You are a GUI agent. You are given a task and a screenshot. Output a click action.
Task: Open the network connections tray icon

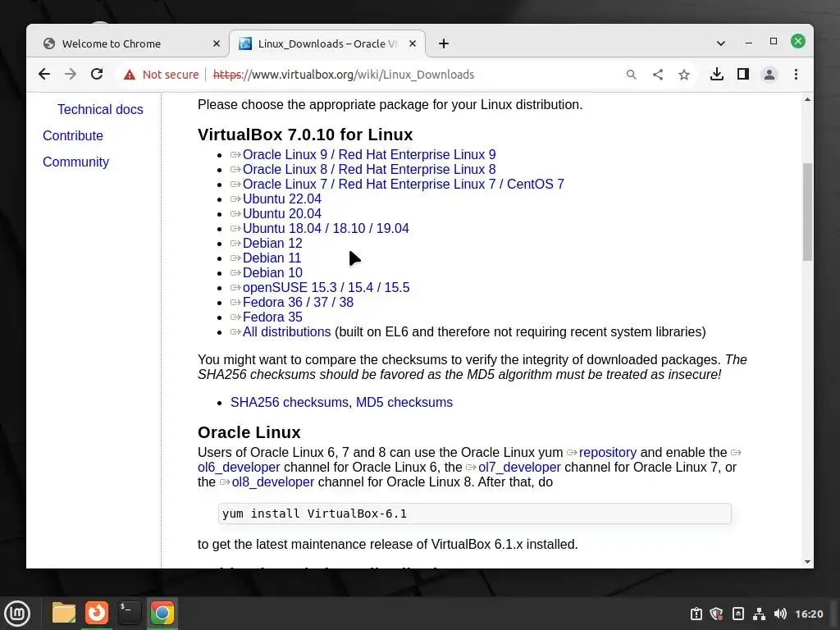759,614
